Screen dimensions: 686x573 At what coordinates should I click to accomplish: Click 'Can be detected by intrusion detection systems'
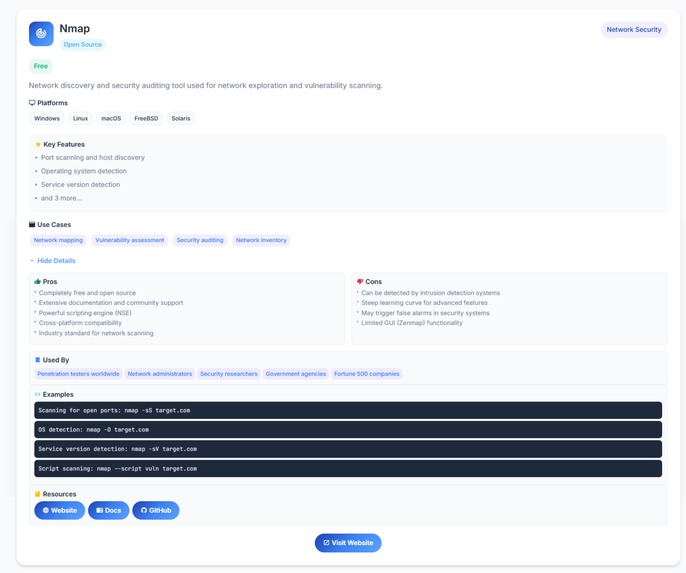[x=430, y=293]
